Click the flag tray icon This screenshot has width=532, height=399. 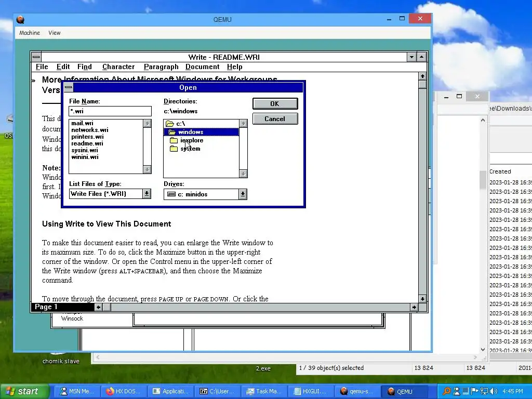point(475,391)
